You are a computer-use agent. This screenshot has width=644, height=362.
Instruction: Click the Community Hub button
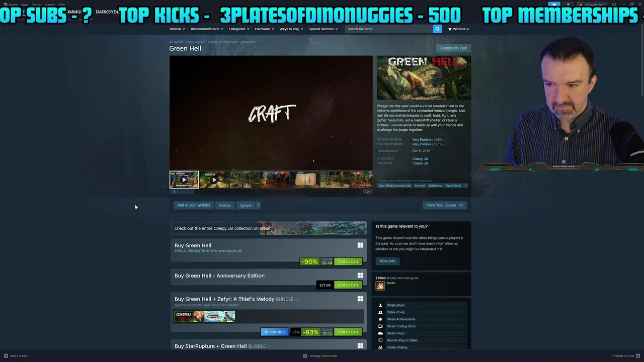(453, 48)
